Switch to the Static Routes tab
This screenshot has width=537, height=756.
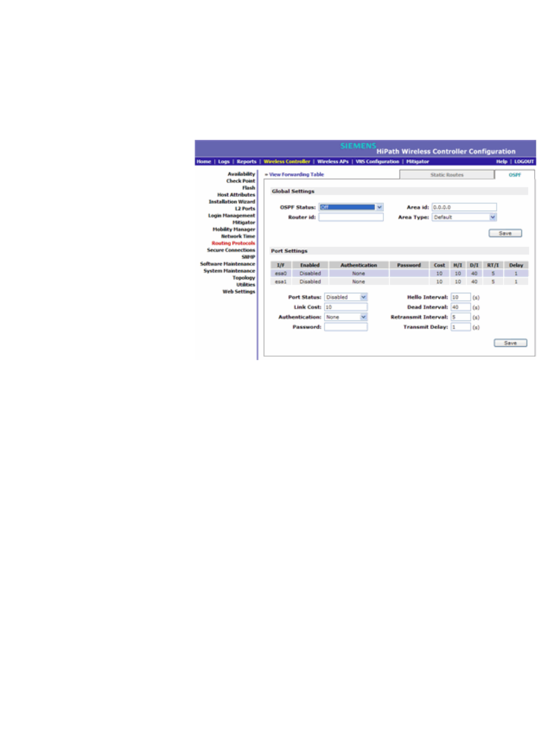click(447, 175)
